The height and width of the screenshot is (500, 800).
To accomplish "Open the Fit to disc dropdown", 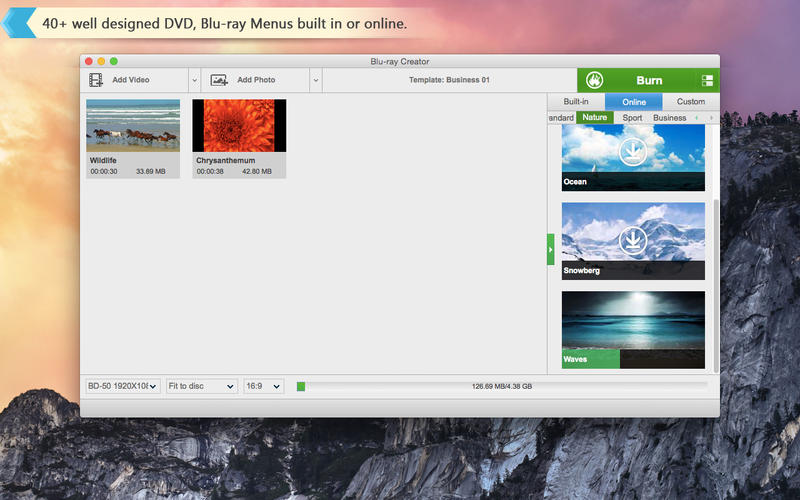I will [x=202, y=386].
